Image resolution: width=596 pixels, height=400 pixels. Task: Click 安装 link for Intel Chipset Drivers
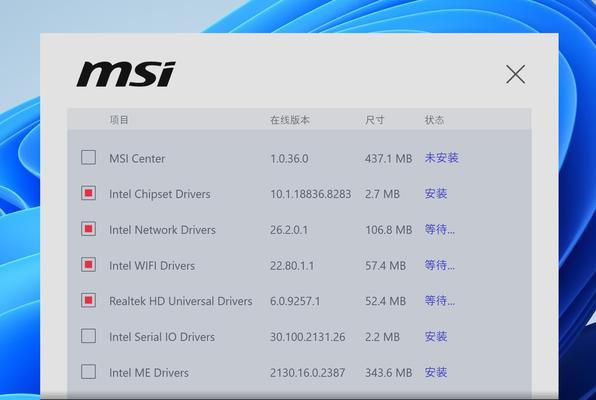(x=436, y=194)
